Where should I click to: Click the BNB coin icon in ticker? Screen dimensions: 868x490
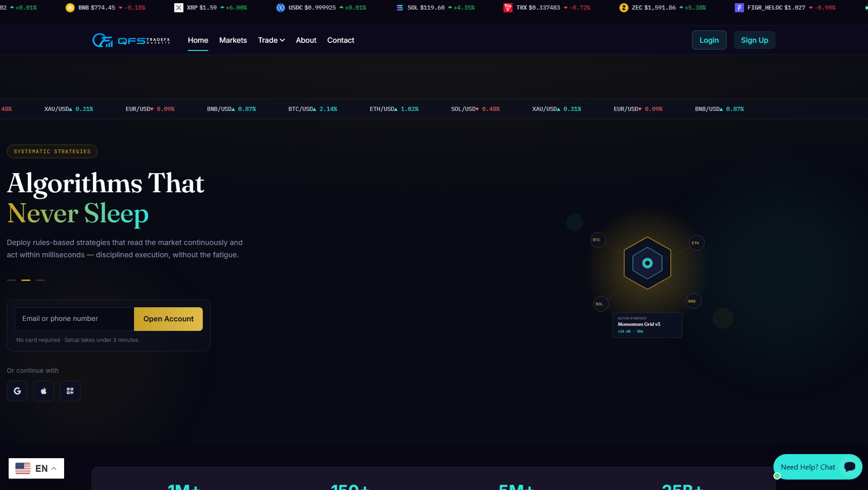coord(70,8)
